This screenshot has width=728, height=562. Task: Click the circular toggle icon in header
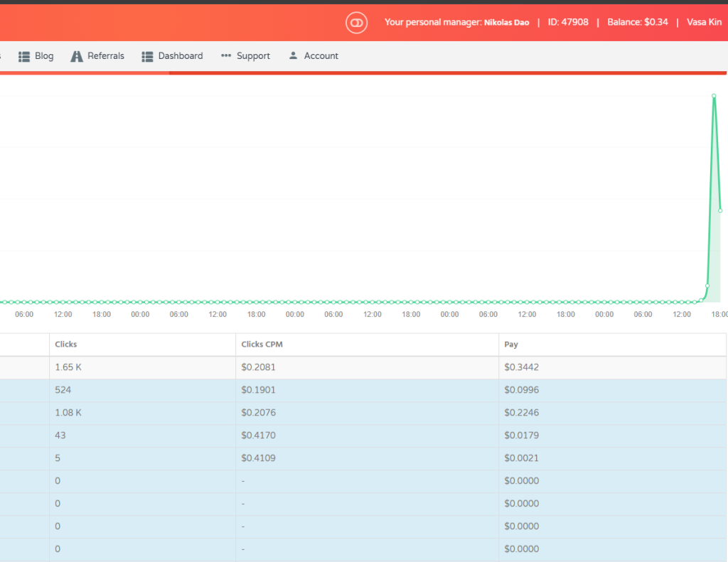tap(357, 23)
